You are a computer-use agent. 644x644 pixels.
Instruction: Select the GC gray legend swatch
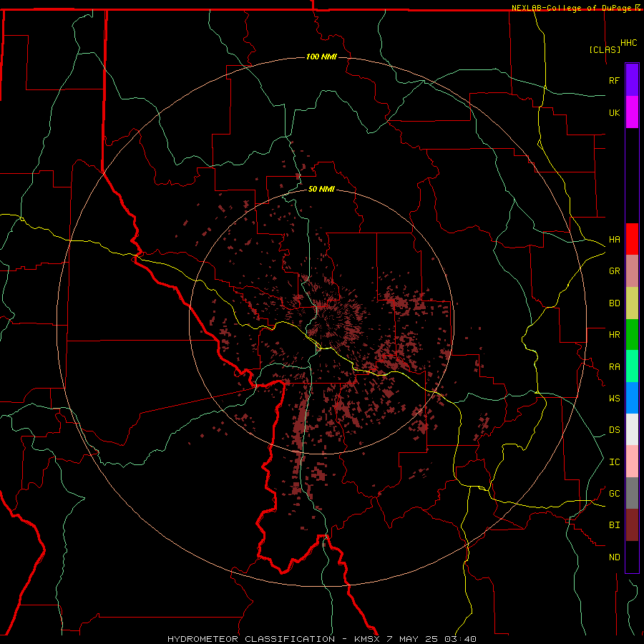click(632, 493)
